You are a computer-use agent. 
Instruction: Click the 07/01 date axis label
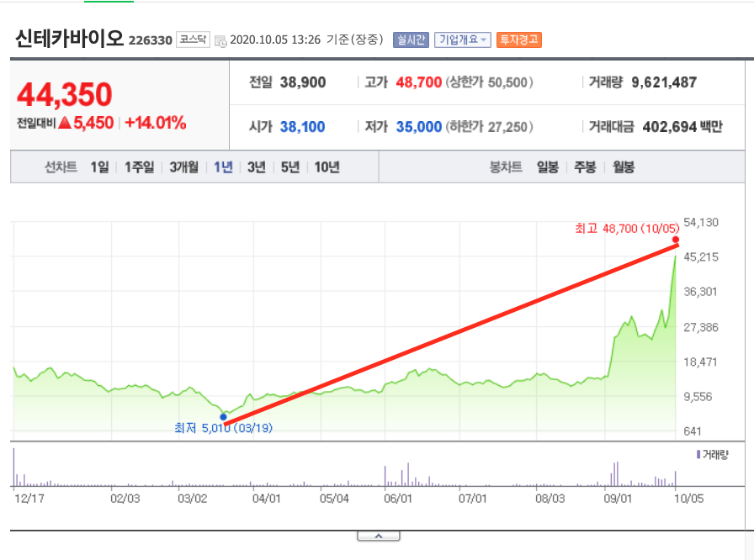(473, 499)
